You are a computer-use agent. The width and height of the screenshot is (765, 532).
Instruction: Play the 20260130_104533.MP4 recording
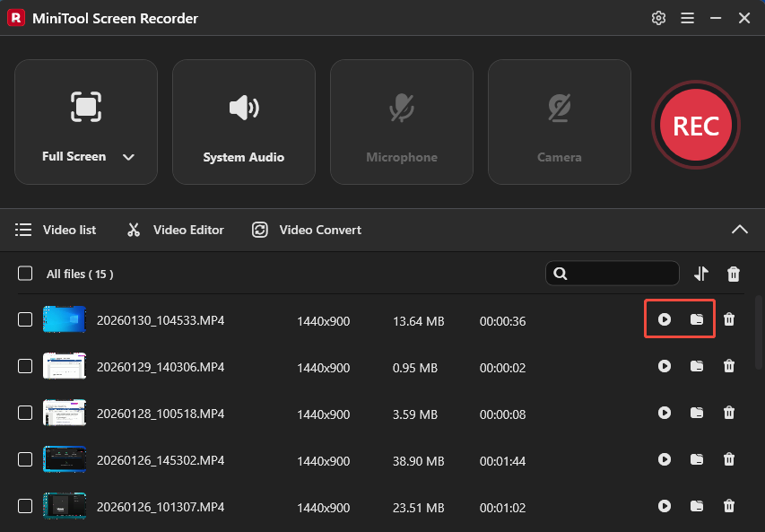[x=665, y=319]
